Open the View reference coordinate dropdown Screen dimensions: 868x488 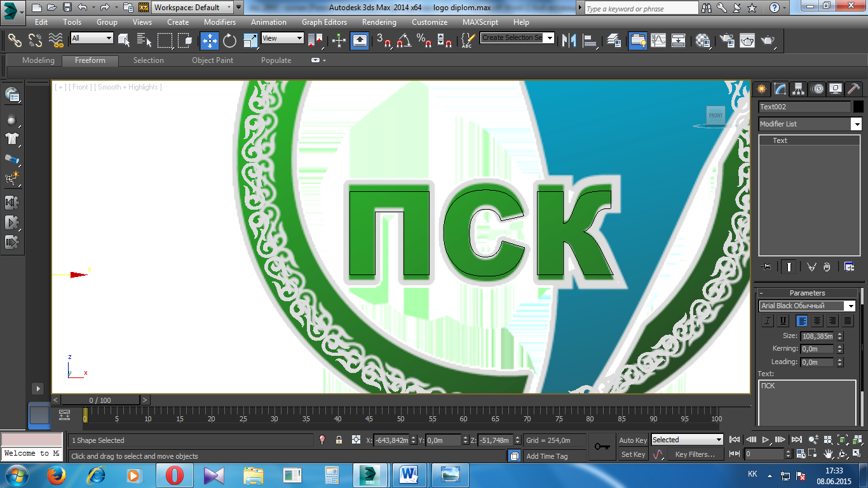point(283,38)
